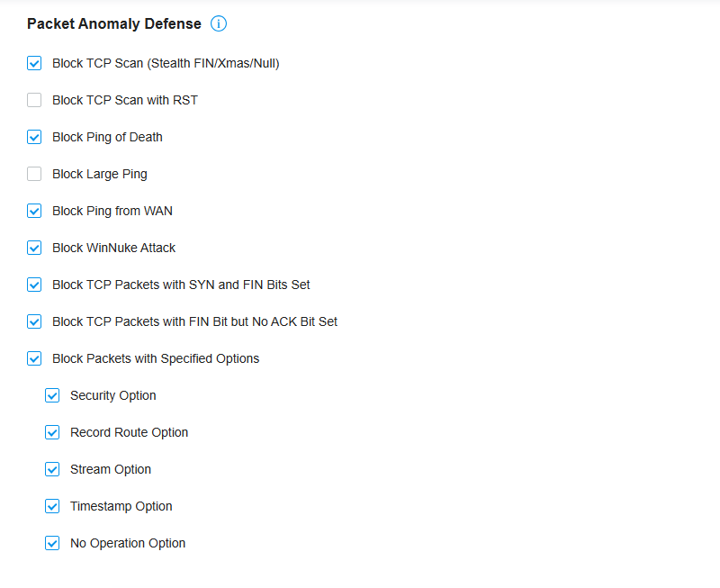
Task: Click the Block WinNuke Attack label
Action: click(x=113, y=248)
